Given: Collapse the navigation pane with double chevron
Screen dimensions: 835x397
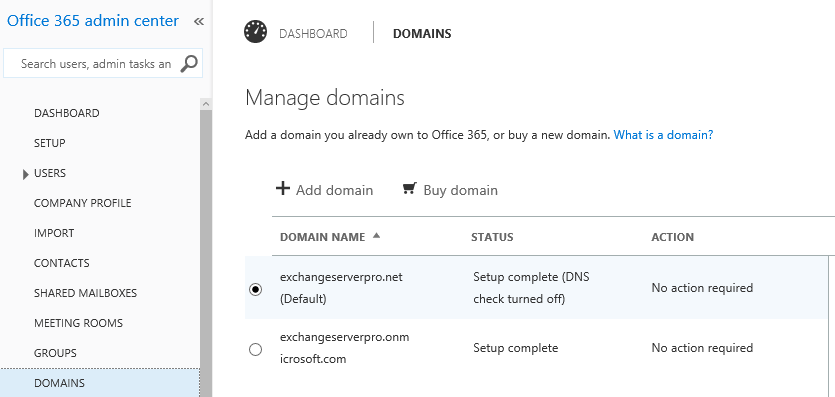Looking at the screenshot, I should [199, 21].
